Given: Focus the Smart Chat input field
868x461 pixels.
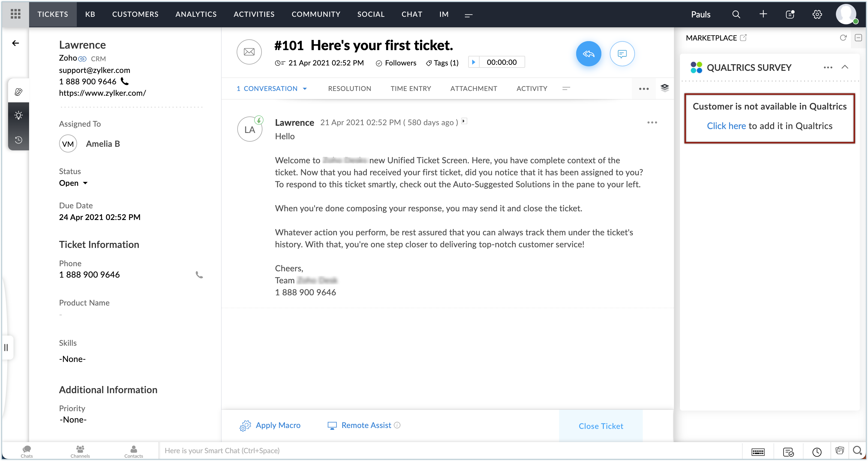Looking at the screenshot, I should (438, 450).
